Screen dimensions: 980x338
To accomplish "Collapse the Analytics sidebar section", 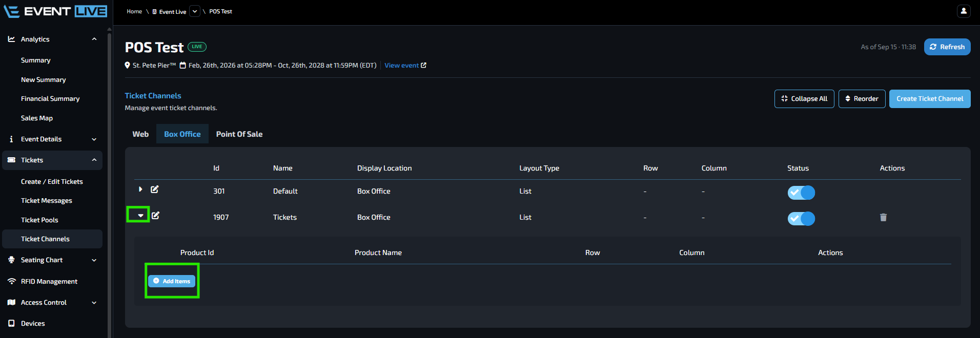I will point(94,39).
